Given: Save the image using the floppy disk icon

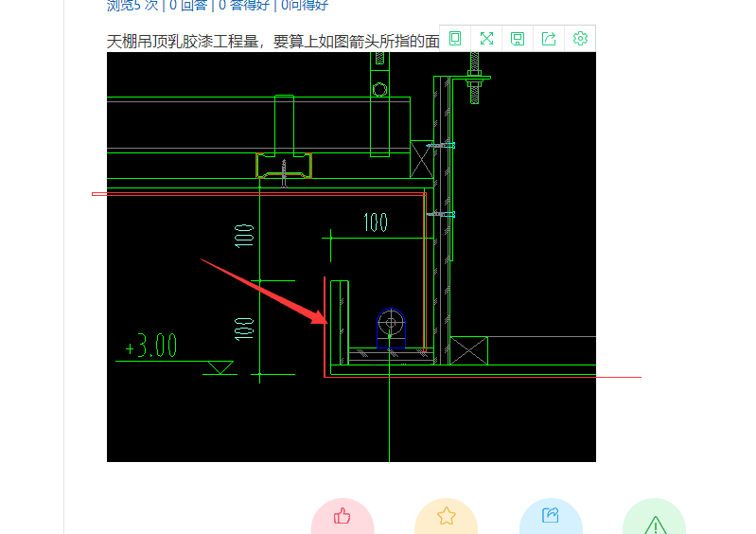Looking at the screenshot, I should tap(518, 39).
